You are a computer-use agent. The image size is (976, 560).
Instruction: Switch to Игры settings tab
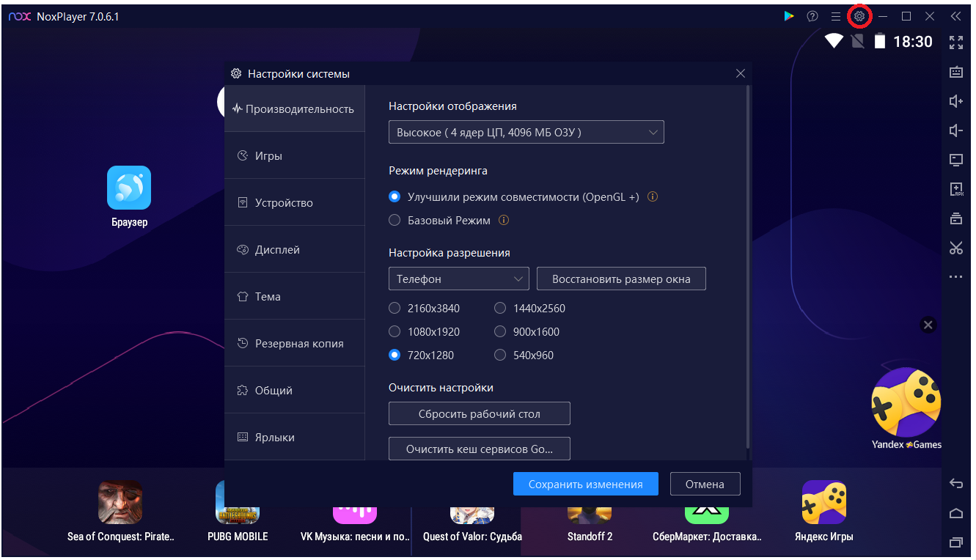295,156
